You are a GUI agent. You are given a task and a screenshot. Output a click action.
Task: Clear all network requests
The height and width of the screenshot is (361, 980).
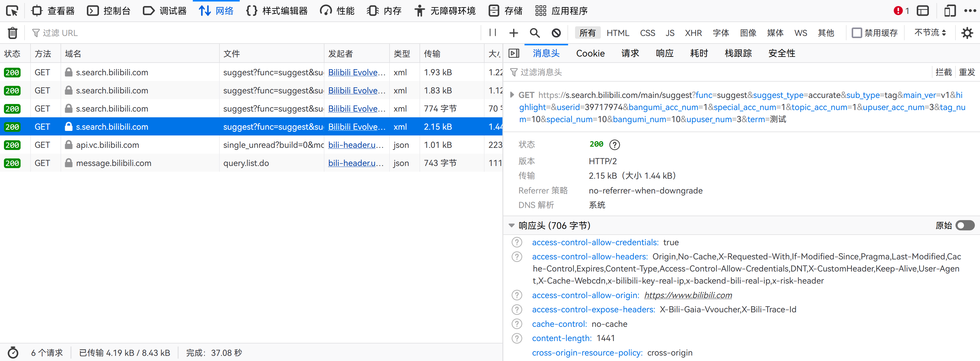coord(12,33)
